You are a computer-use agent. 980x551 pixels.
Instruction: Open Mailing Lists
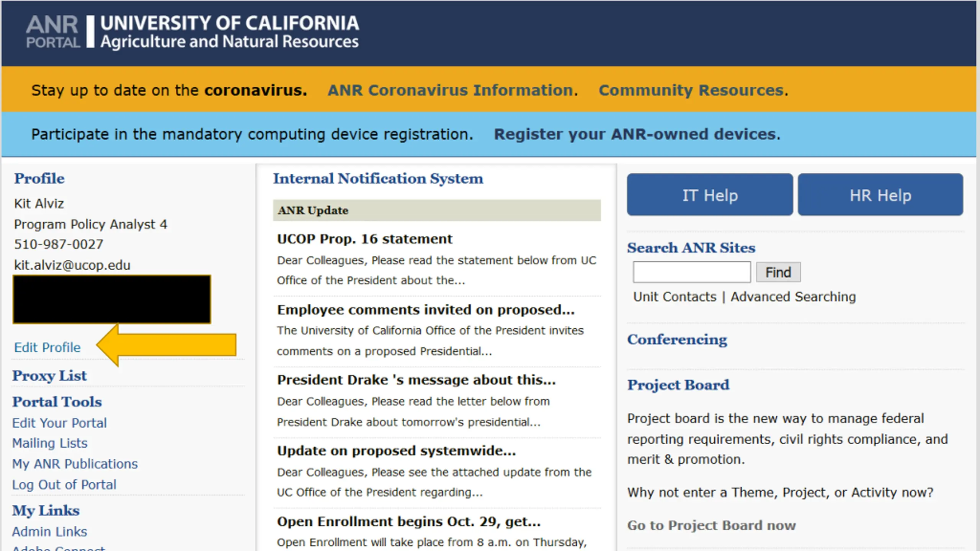click(50, 443)
